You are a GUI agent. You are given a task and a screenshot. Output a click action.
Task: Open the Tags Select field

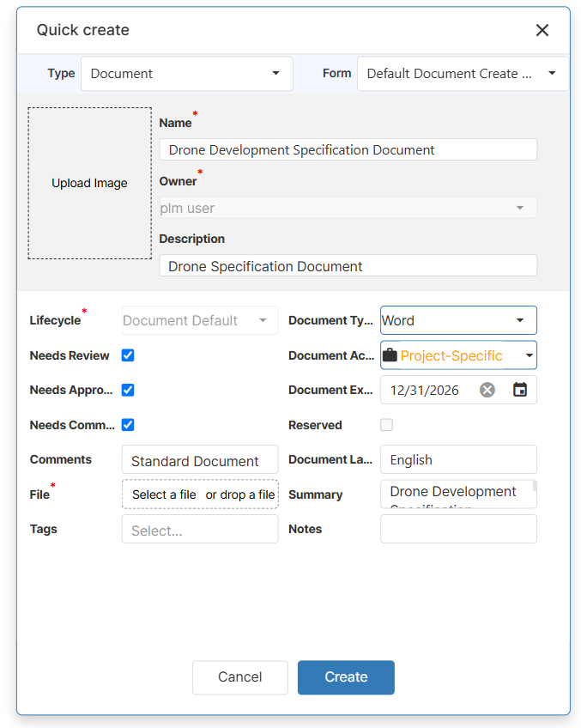click(x=200, y=530)
